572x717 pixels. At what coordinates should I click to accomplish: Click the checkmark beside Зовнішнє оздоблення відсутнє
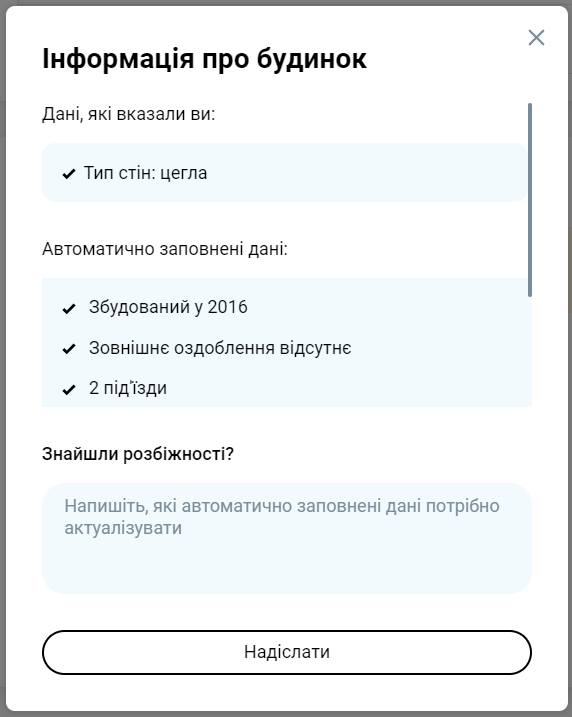click(x=69, y=349)
